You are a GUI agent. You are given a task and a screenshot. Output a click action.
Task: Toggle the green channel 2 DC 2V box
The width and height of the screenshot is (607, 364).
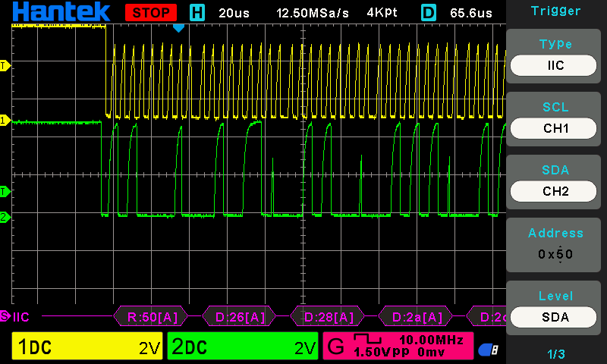click(x=243, y=347)
